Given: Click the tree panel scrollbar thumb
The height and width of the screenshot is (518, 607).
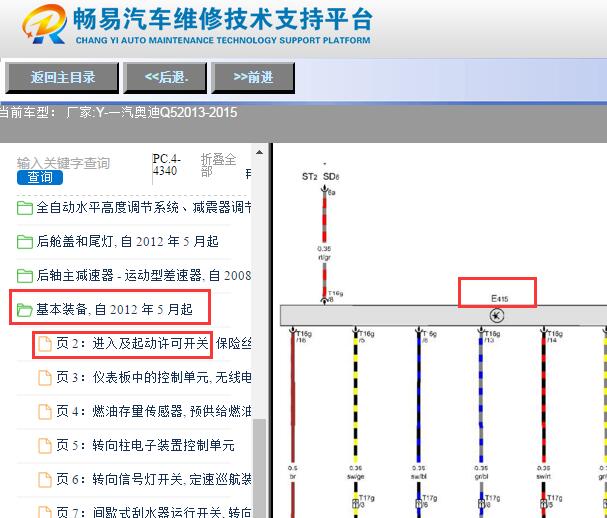Looking at the screenshot, I should point(259,467).
